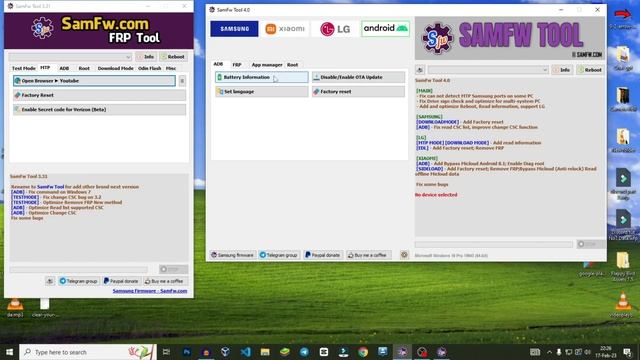Click the SamFw Tool link in the changelog
Screen dimensions: 640x360
click(x=51, y=187)
